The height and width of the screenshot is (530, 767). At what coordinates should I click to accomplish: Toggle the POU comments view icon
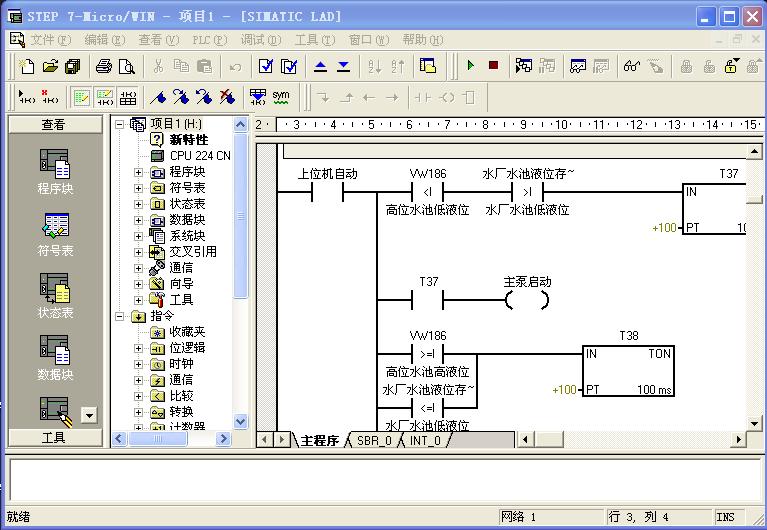(x=81, y=97)
